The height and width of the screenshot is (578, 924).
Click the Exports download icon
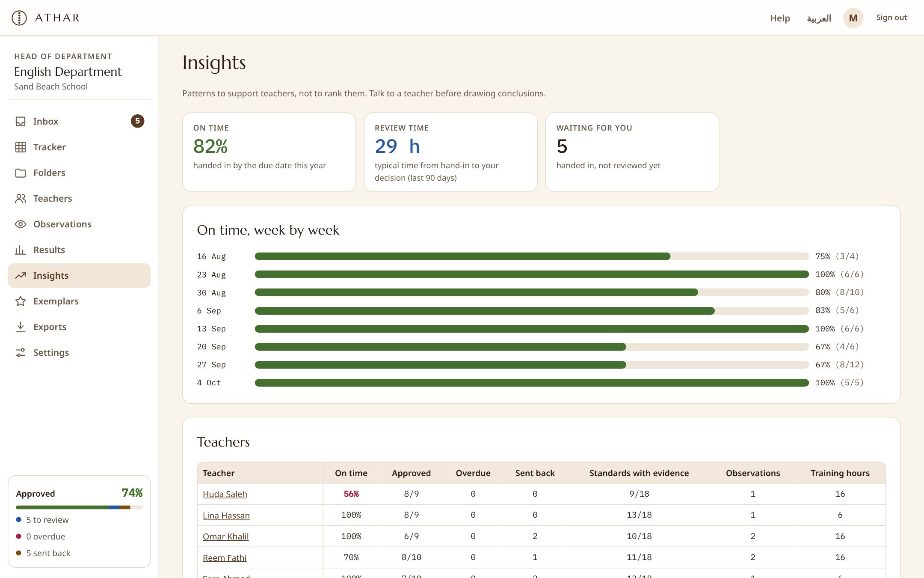click(21, 327)
